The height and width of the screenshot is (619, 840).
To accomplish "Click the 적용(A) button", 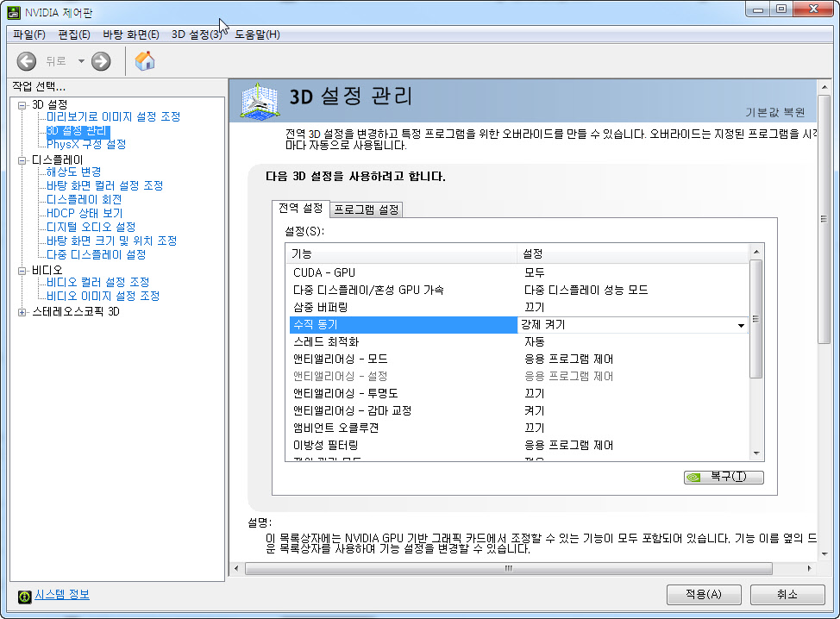I will [x=704, y=594].
